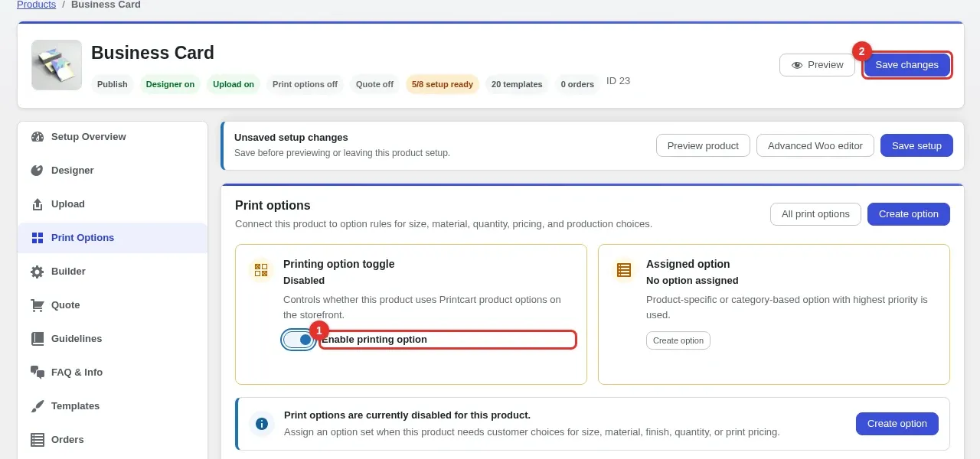Click the Quote off badge
Image resolution: width=980 pixels, height=459 pixels.
click(x=374, y=84)
